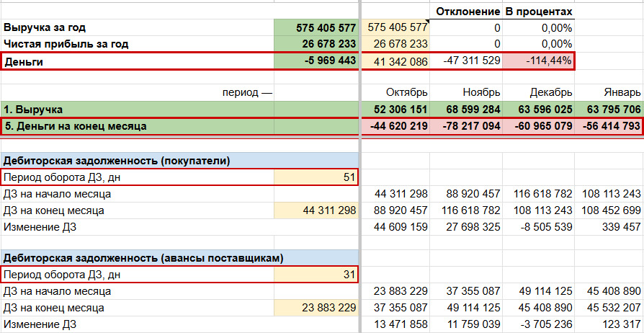Select the yellow cell with 41 342 086
The width and height of the screenshot is (644, 333).
point(397,61)
